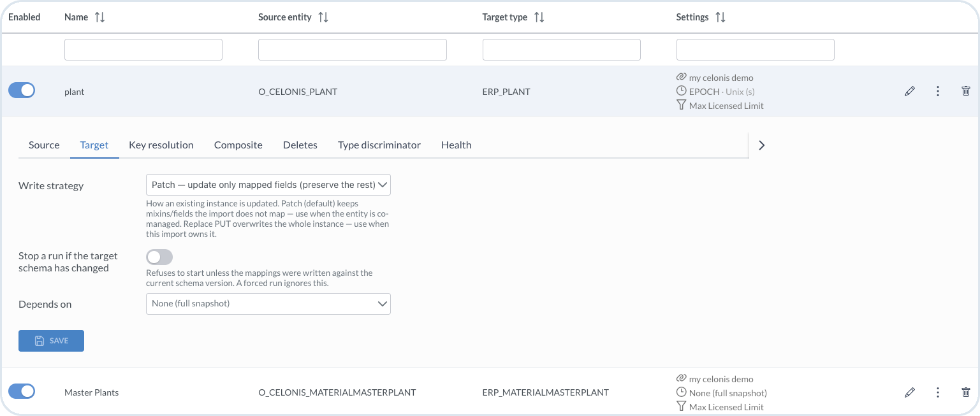The width and height of the screenshot is (980, 416).
Task: Click Max Licensed Limit in plant row
Action: [x=726, y=106]
